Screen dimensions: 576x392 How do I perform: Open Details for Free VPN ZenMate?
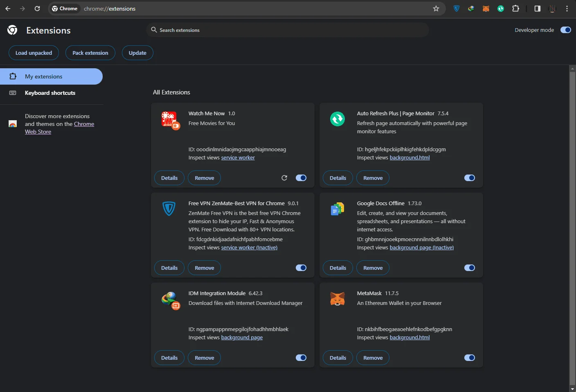coord(169,268)
